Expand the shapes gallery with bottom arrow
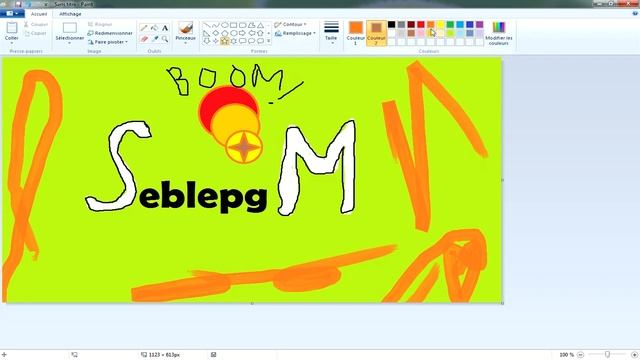Image resolution: width=640 pixels, height=360 pixels. 268,41
